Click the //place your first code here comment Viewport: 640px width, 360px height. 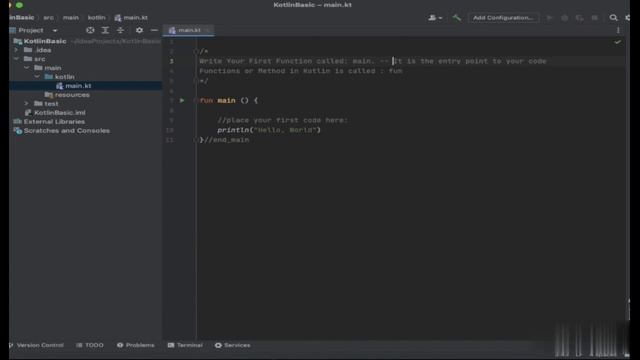tap(282, 120)
